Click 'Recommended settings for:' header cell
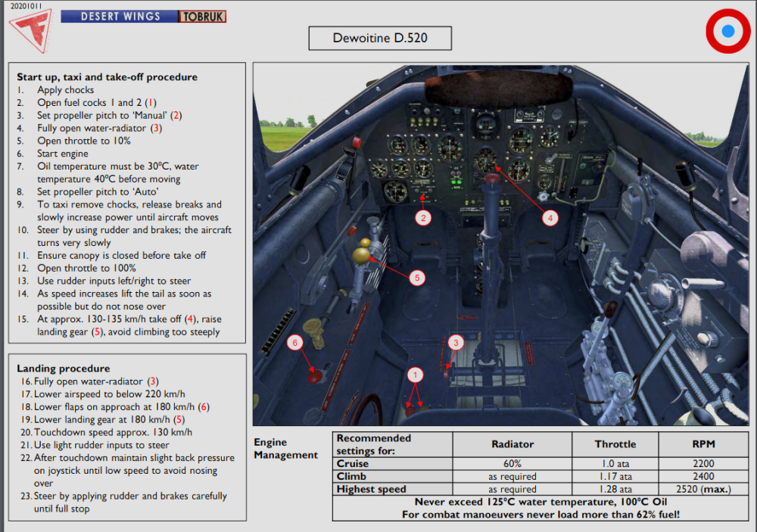This screenshot has width=757, height=532. pos(392,444)
